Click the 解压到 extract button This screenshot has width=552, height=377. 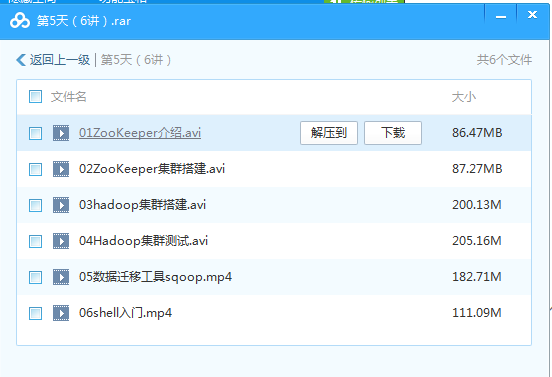coord(329,133)
